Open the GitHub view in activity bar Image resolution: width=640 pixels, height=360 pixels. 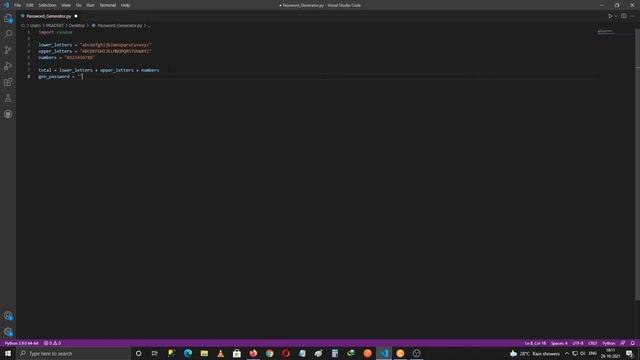point(8,114)
